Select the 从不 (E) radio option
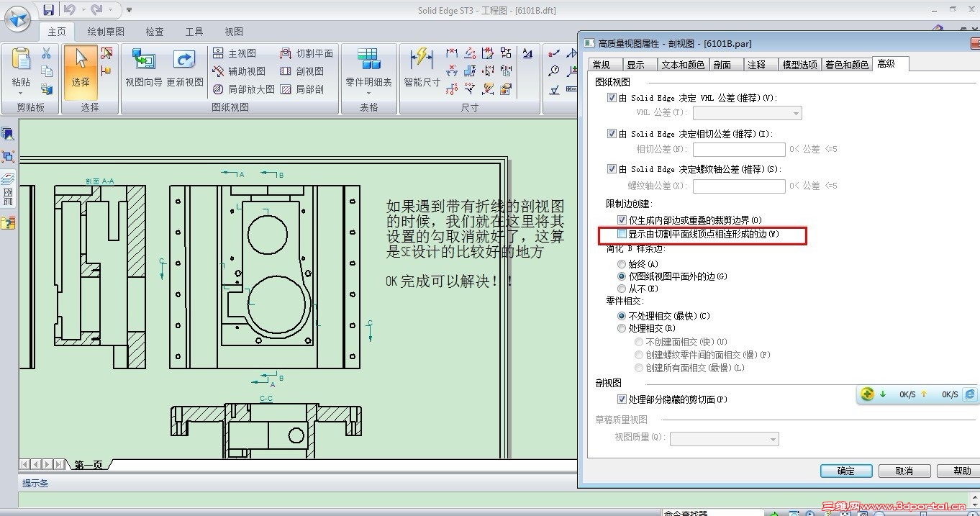980x516 pixels. [622, 289]
